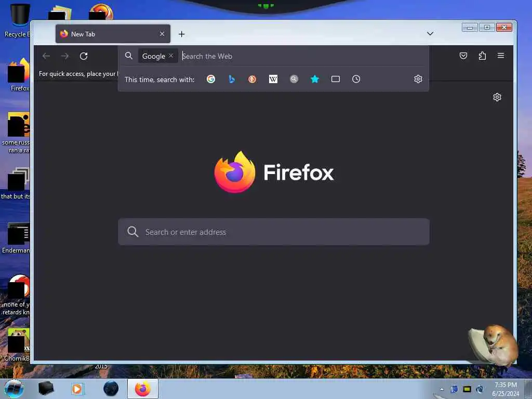532x399 pixels.
Task: Open the Recycle Bin desktop icon
Action: [x=18, y=20]
